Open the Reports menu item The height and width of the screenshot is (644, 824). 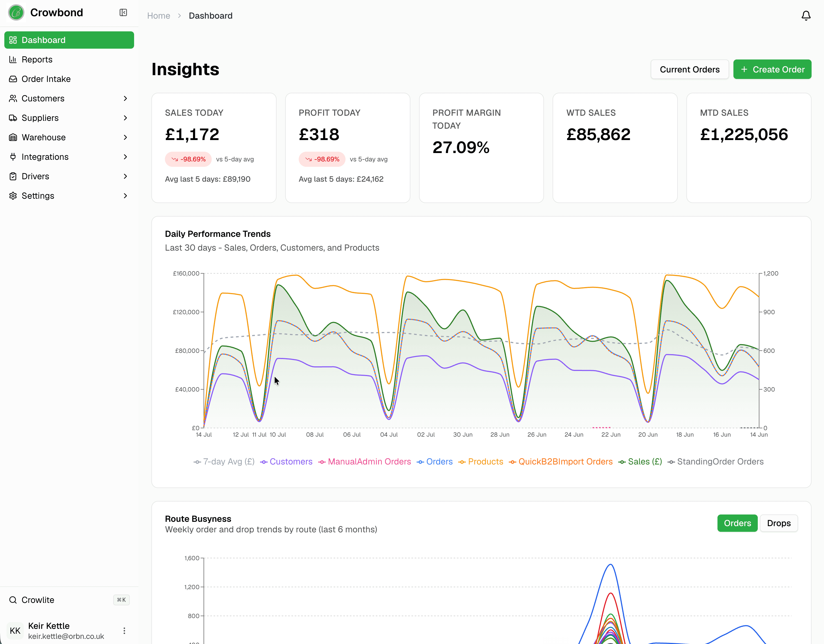point(69,59)
